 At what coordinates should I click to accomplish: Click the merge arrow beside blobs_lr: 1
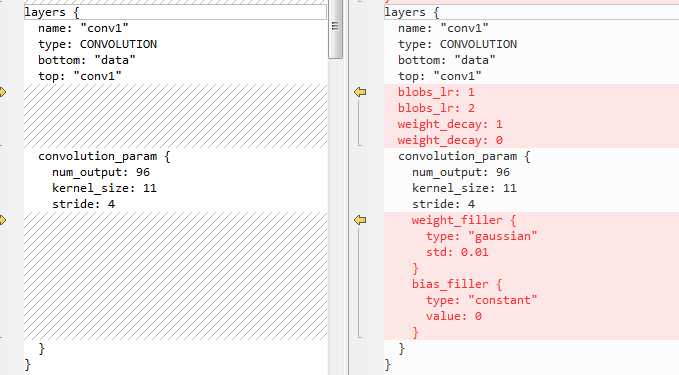pos(360,92)
